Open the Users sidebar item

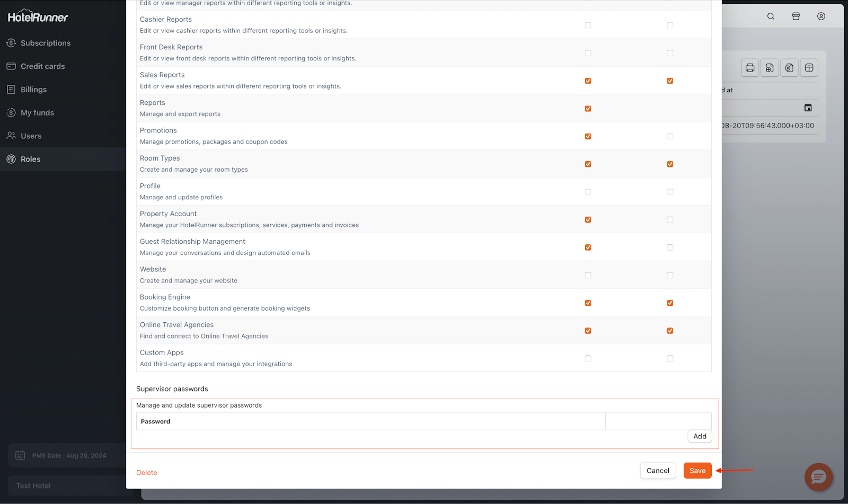pos(31,136)
